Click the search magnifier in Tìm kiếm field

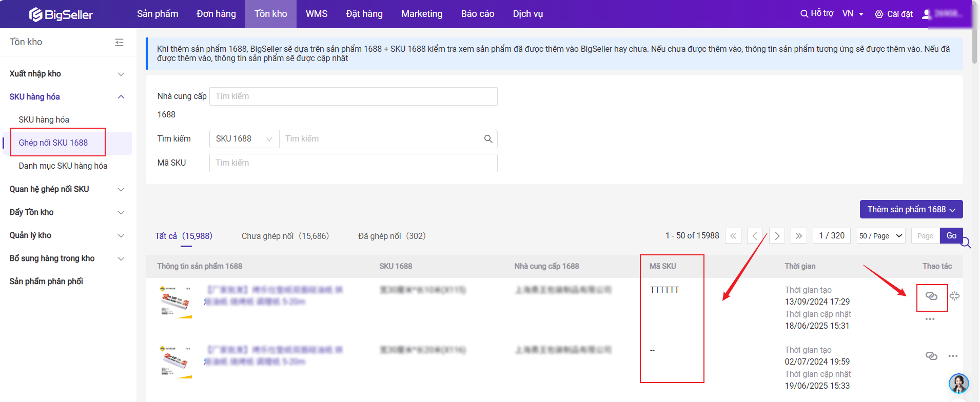(488, 139)
